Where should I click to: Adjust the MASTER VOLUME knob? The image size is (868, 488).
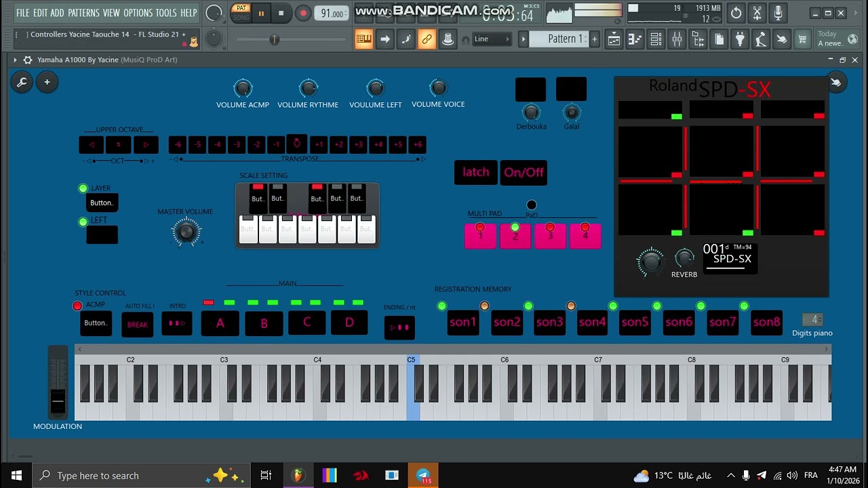click(x=185, y=232)
